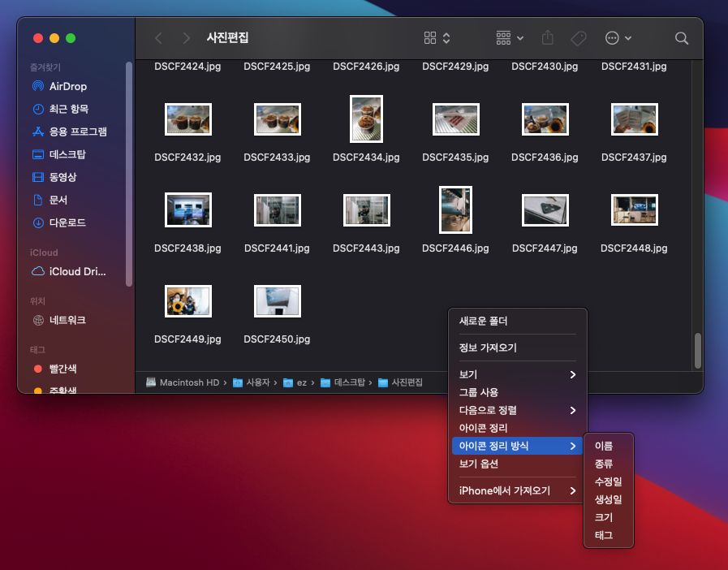This screenshot has width=728, height=570.
Task: Click the DSCF2430.jpg file name
Action: (545, 67)
